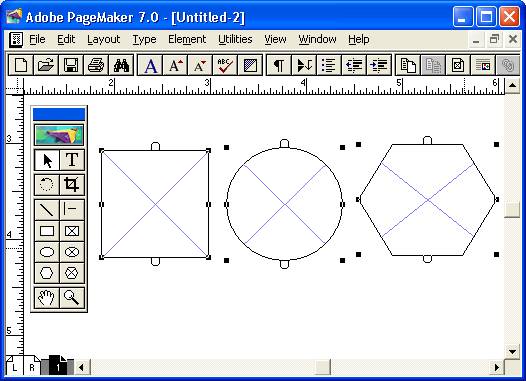Screen dimensions: 526x381
Task: Go to page 1 icon
Action: (x=58, y=365)
